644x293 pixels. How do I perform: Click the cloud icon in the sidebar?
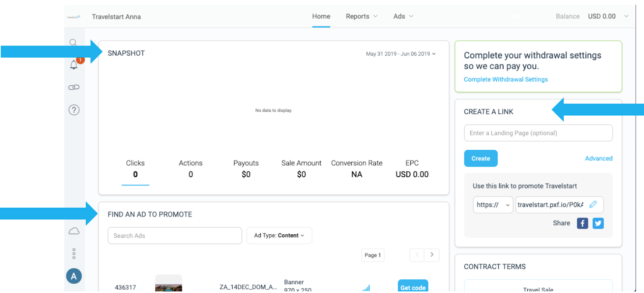click(74, 231)
